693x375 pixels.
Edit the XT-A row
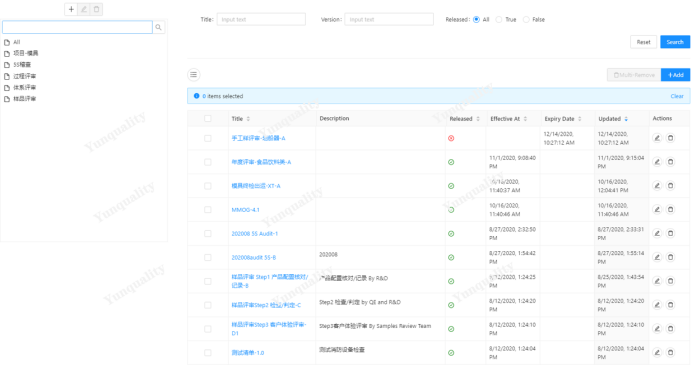657,186
